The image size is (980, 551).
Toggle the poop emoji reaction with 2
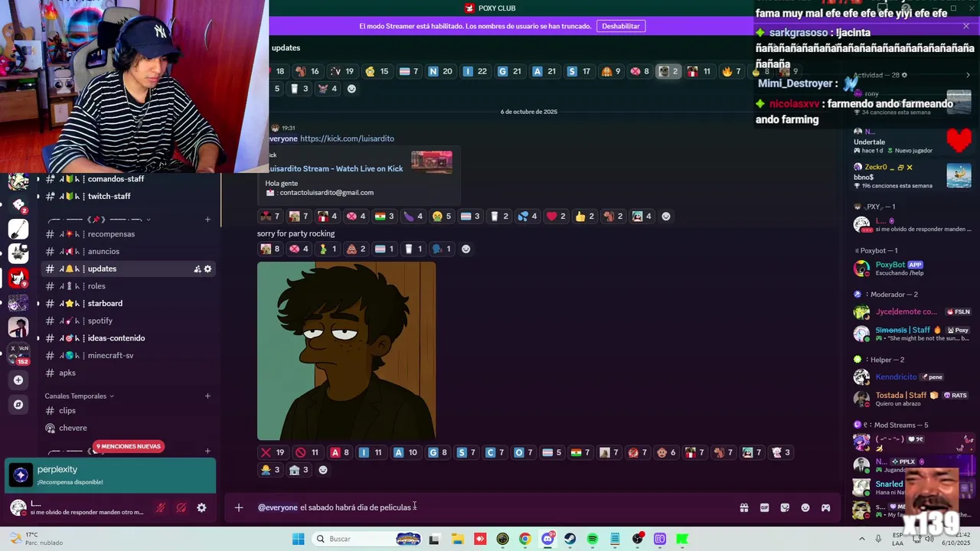coord(356,249)
